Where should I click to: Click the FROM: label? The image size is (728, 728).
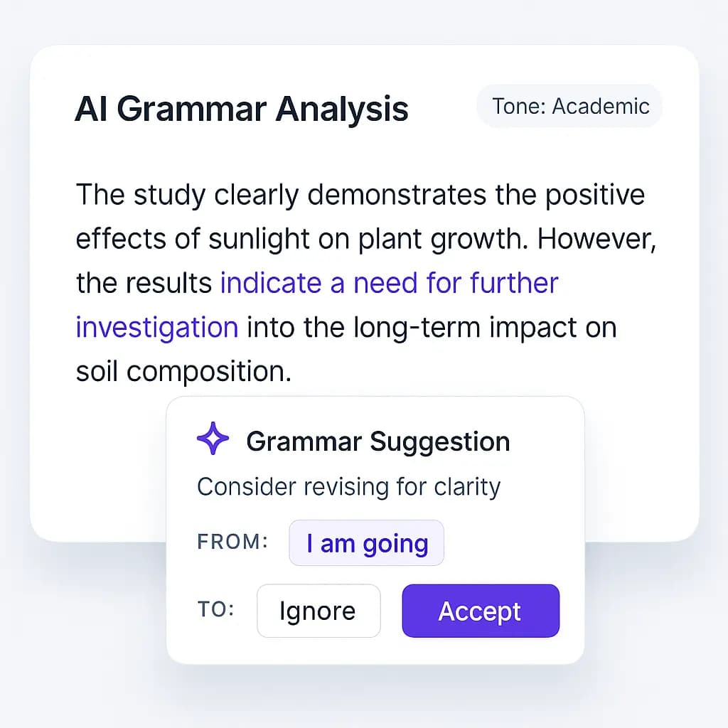click(x=232, y=542)
